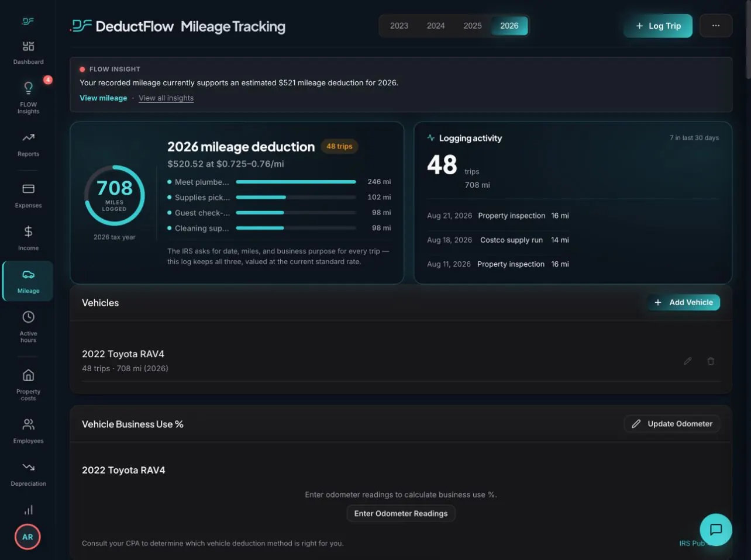This screenshot has width=751, height=560.
Task: Open Employees in the sidebar
Action: (28, 431)
